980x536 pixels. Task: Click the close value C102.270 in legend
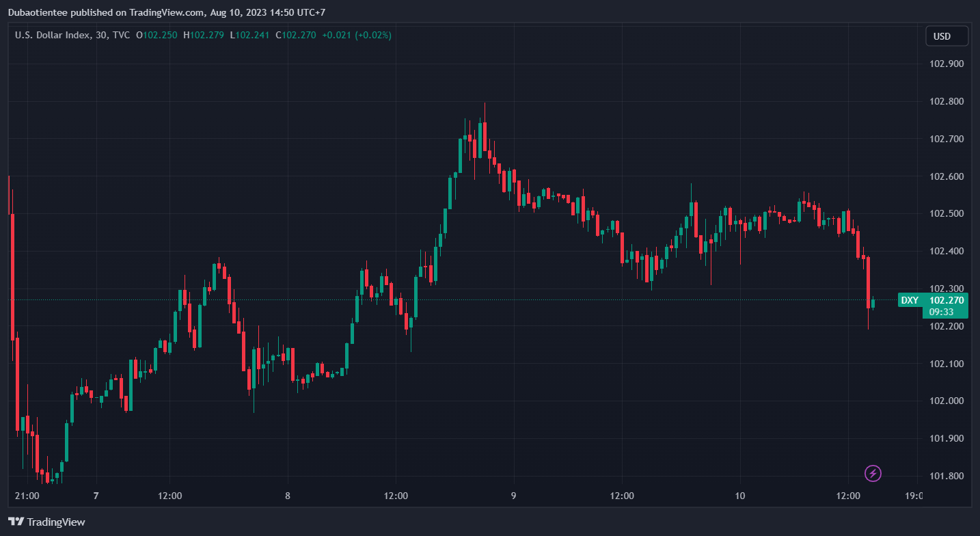click(296, 35)
